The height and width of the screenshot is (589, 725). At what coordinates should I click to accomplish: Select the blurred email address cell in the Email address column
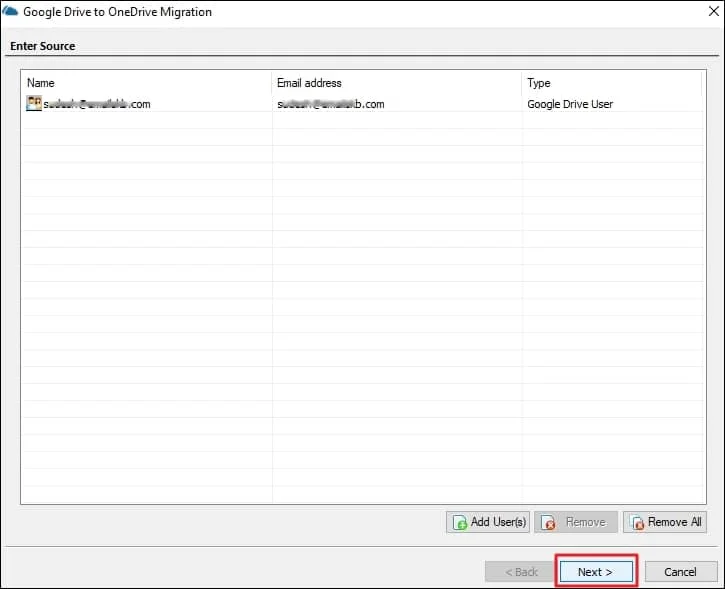click(x=331, y=104)
